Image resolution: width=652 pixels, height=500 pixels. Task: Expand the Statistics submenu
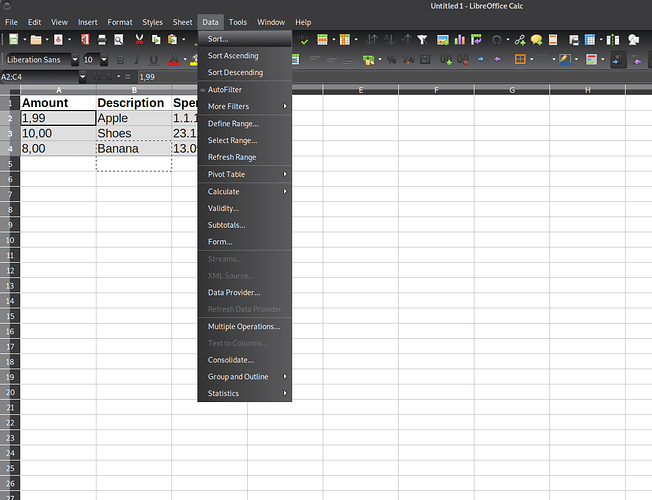(244, 393)
